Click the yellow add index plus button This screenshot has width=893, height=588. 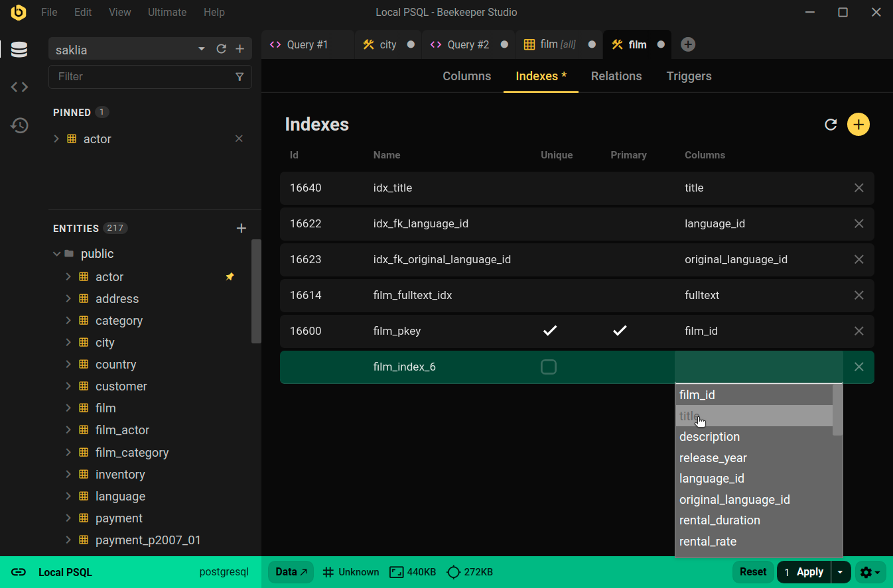858,125
